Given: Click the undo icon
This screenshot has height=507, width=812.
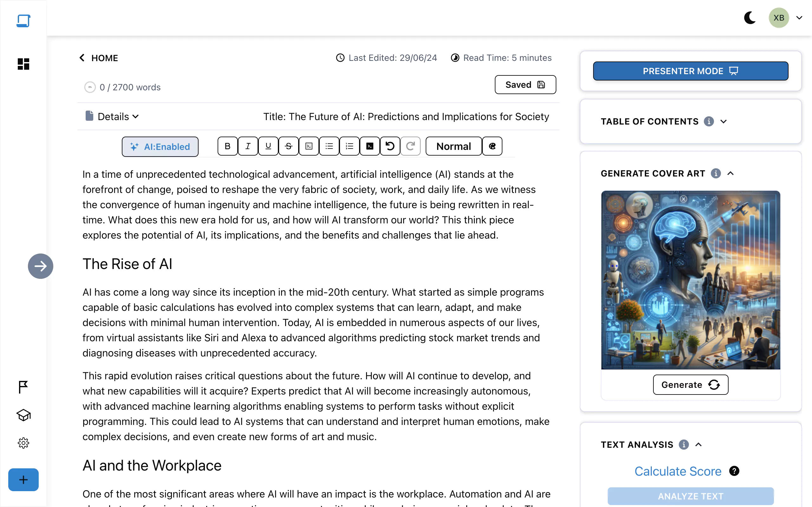Looking at the screenshot, I should click(x=390, y=146).
